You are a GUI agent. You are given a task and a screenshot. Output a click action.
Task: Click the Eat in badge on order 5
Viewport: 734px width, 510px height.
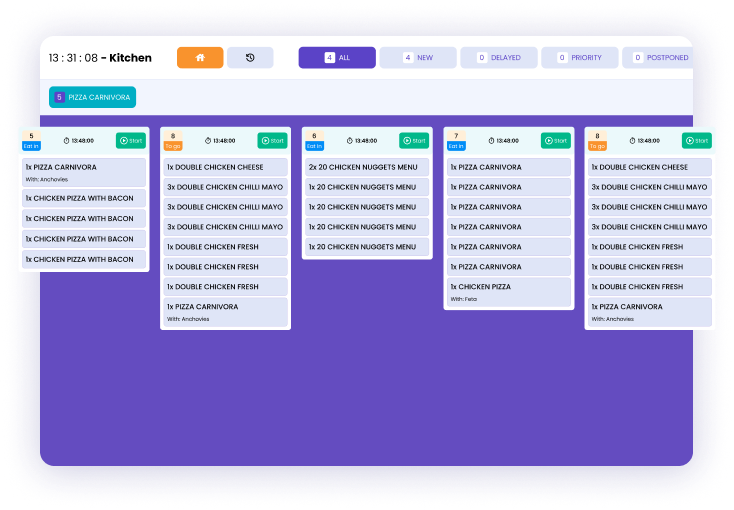[x=32, y=146]
